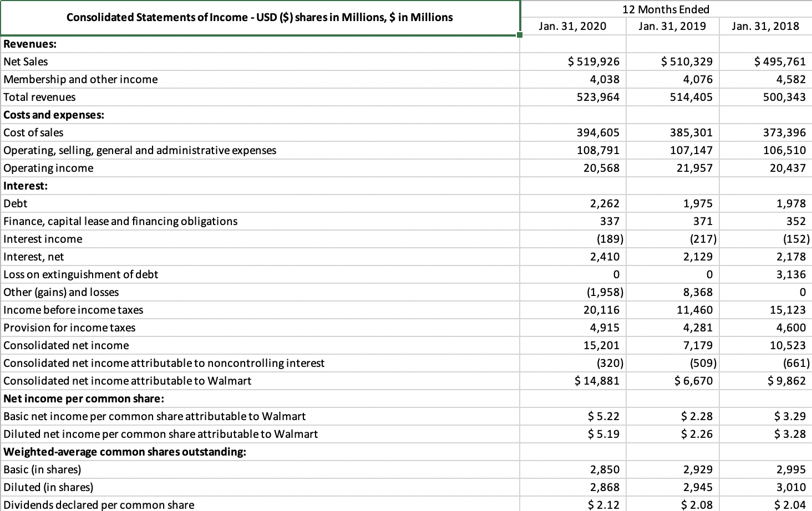Click the Jan. 31, 2019 column header

[672, 26]
